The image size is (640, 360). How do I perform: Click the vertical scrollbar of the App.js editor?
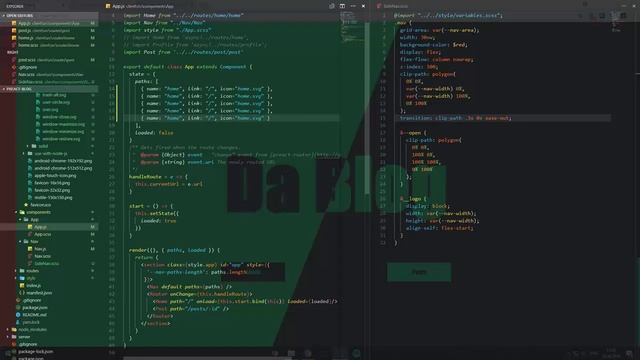click(367, 108)
